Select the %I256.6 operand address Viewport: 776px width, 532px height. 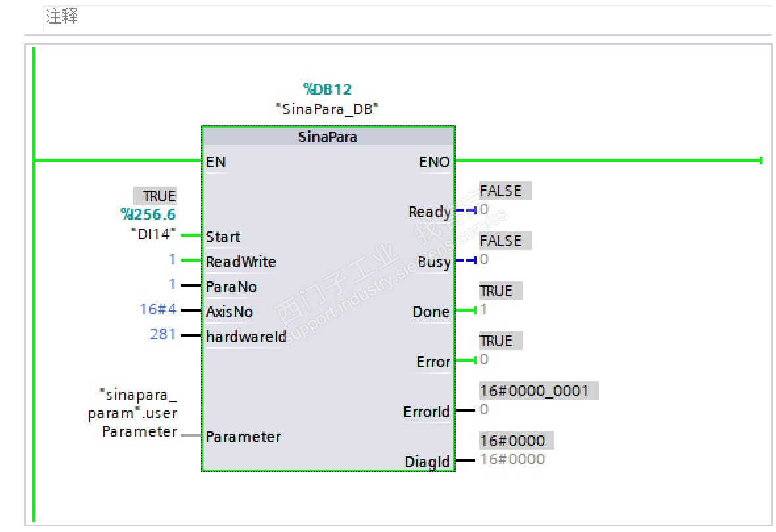pos(148,214)
